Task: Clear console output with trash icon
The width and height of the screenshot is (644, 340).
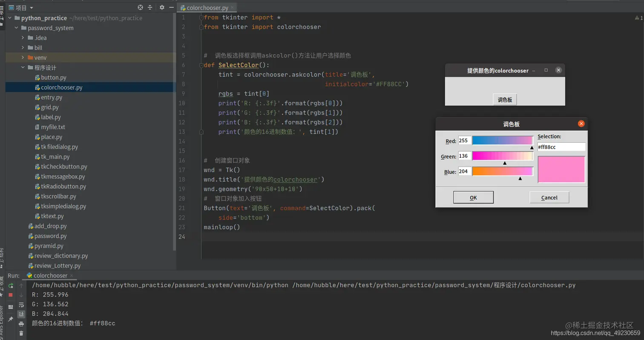Action: pos(21,334)
